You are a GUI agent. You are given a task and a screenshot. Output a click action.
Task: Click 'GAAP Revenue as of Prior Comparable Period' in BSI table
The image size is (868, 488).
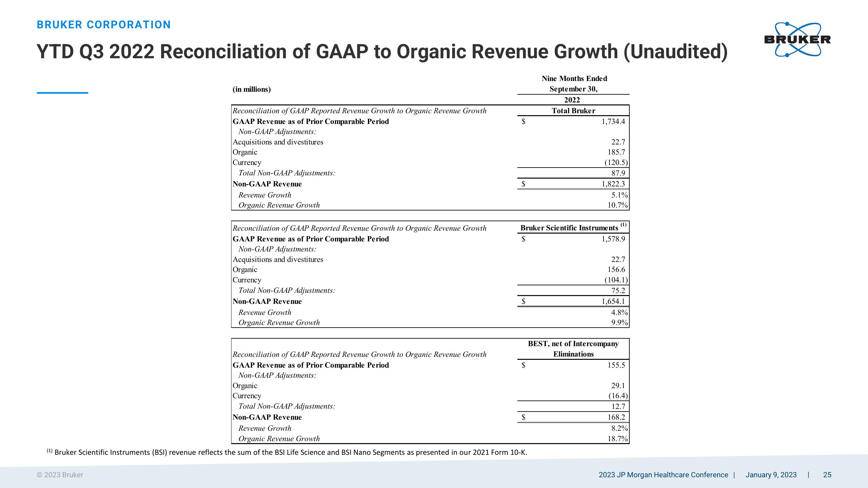click(x=311, y=239)
